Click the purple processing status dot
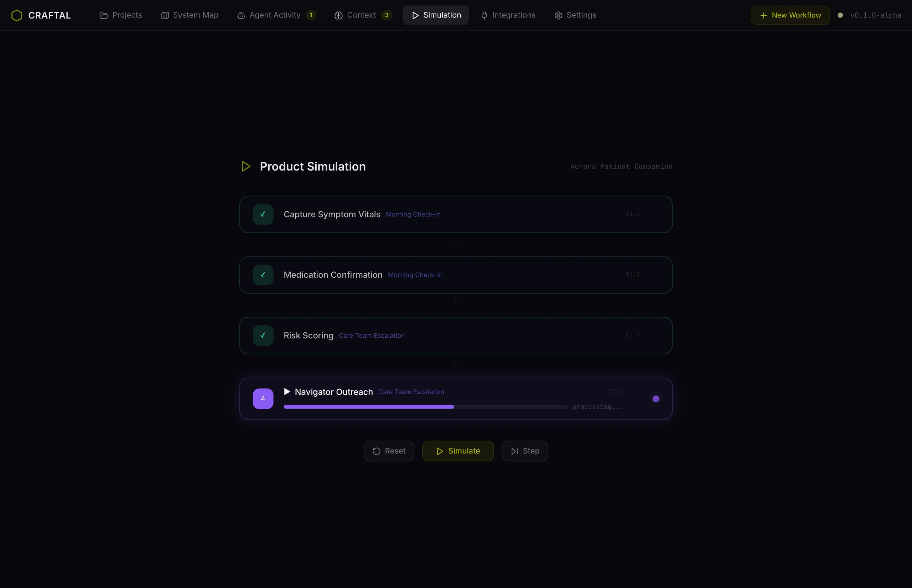Image resolution: width=912 pixels, height=588 pixels. point(656,399)
